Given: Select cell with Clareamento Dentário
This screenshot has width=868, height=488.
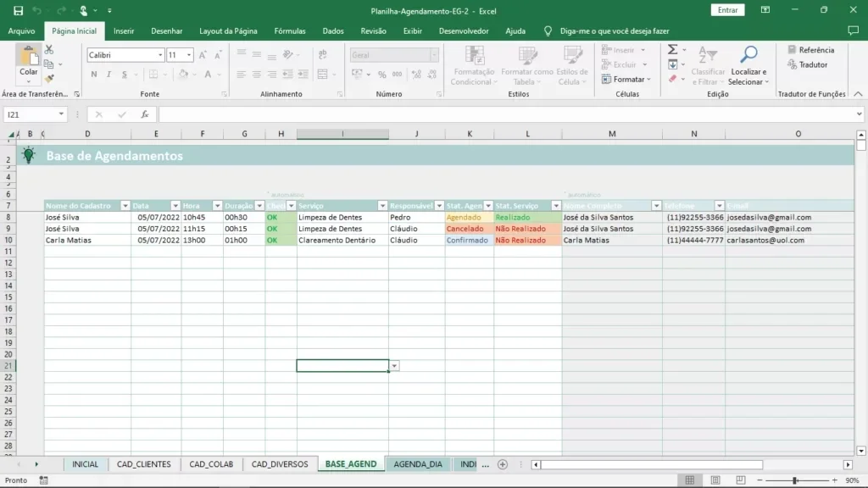Looking at the screenshot, I should 342,240.
